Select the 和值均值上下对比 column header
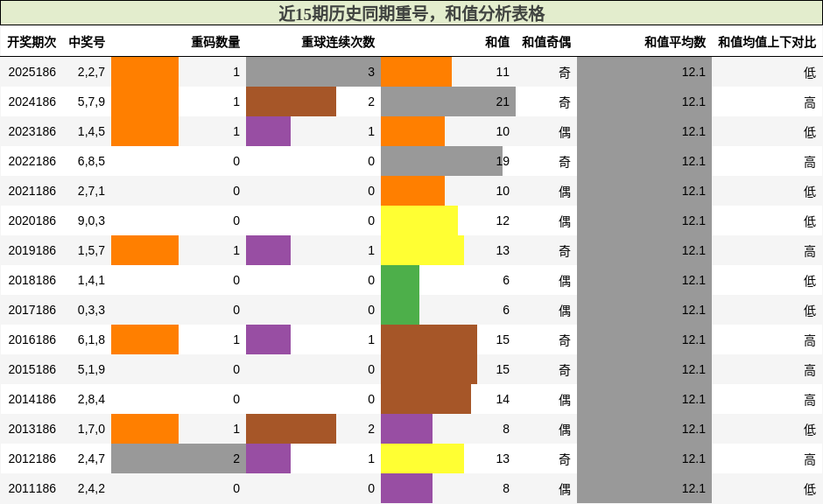This screenshot has height=504, width=823. coord(767,42)
